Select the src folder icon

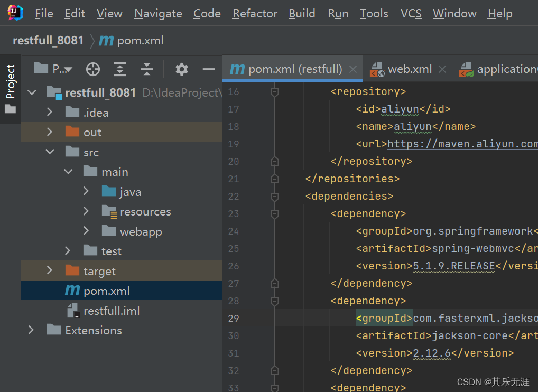(x=72, y=151)
